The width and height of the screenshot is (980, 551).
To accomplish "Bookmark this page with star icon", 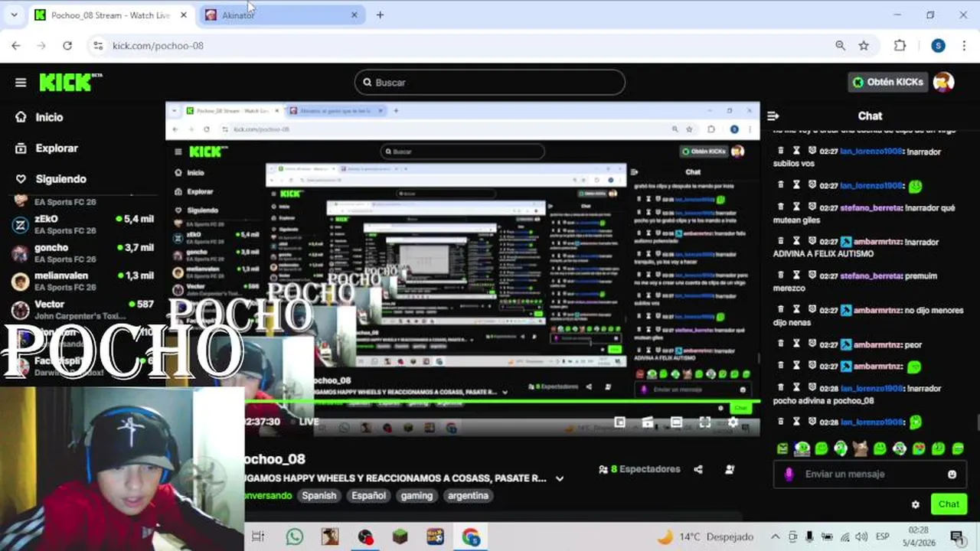I will coord(864,46).
